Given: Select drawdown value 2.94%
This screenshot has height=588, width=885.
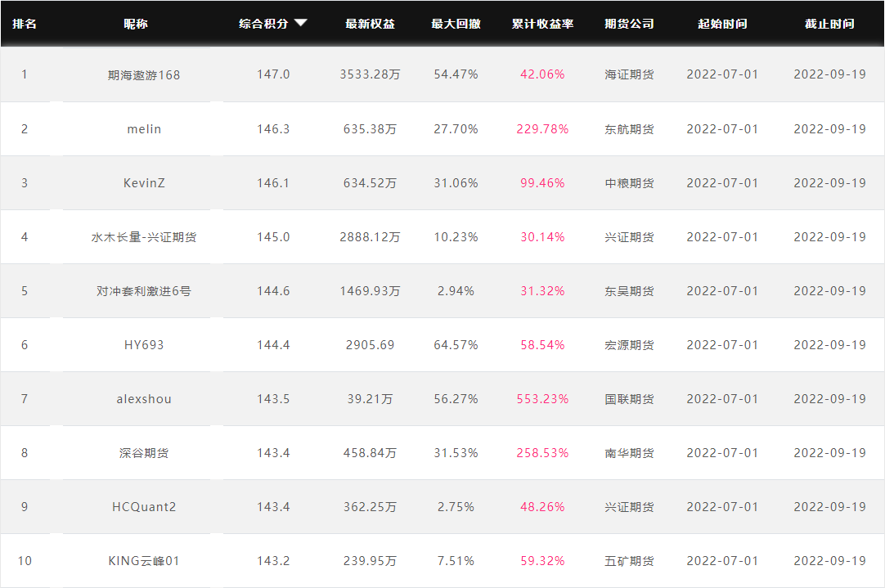Looking at the screenshot, I should pyautogui.click(x=456, y=291).
